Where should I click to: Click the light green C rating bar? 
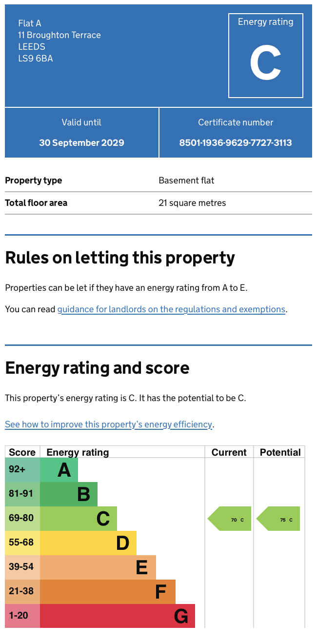(x=79, y=519)
